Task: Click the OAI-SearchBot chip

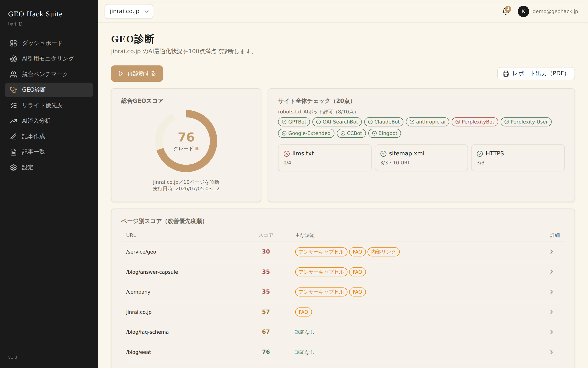Action: tap(337, 122)
